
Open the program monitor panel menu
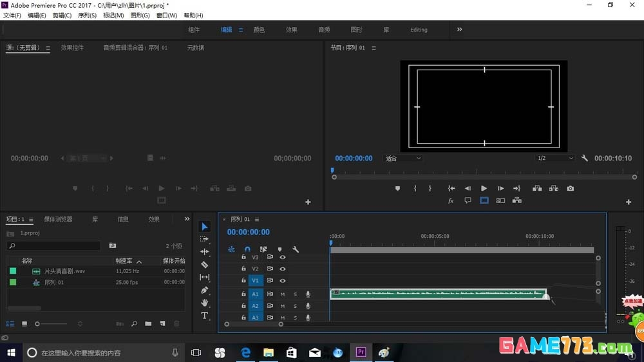[374, 48]
